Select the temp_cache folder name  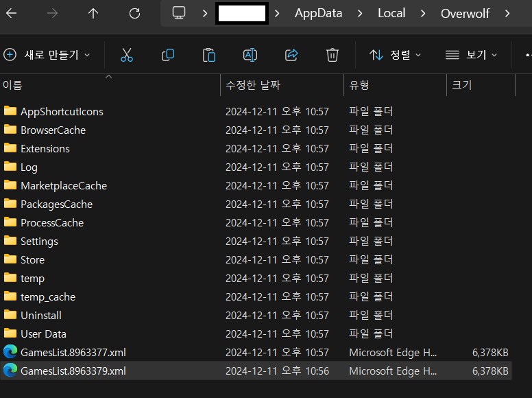48,297
